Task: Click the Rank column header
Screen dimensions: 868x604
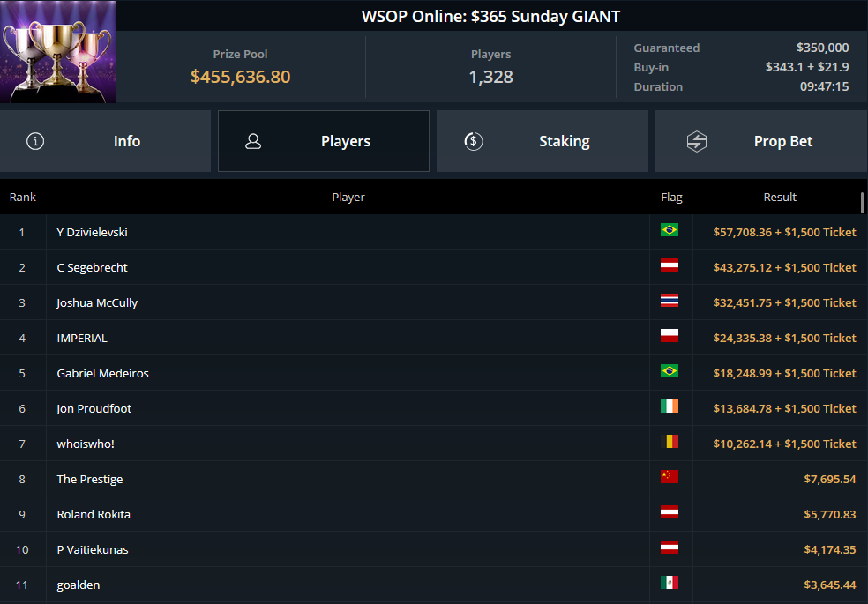Action: point(23,197)
